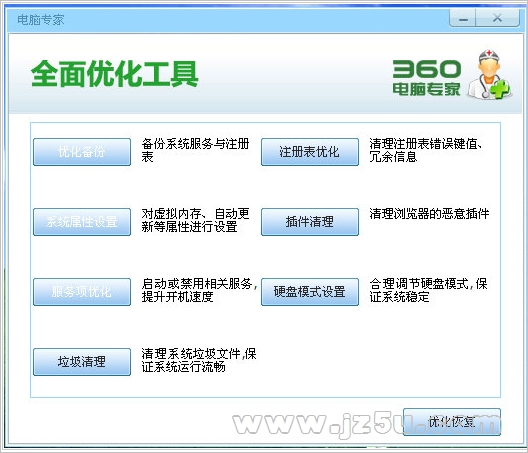Click the text 合理调节硬盘模式,保证系统稳定
The image size is (528, 453).
click(428, 290)
